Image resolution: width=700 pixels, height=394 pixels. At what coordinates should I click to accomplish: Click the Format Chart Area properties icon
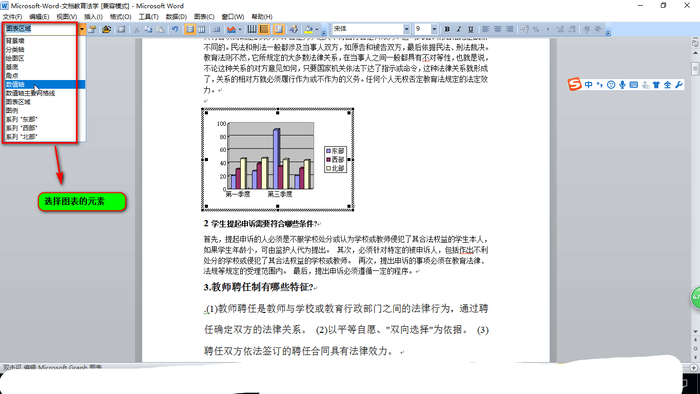[x=92, y=29]
